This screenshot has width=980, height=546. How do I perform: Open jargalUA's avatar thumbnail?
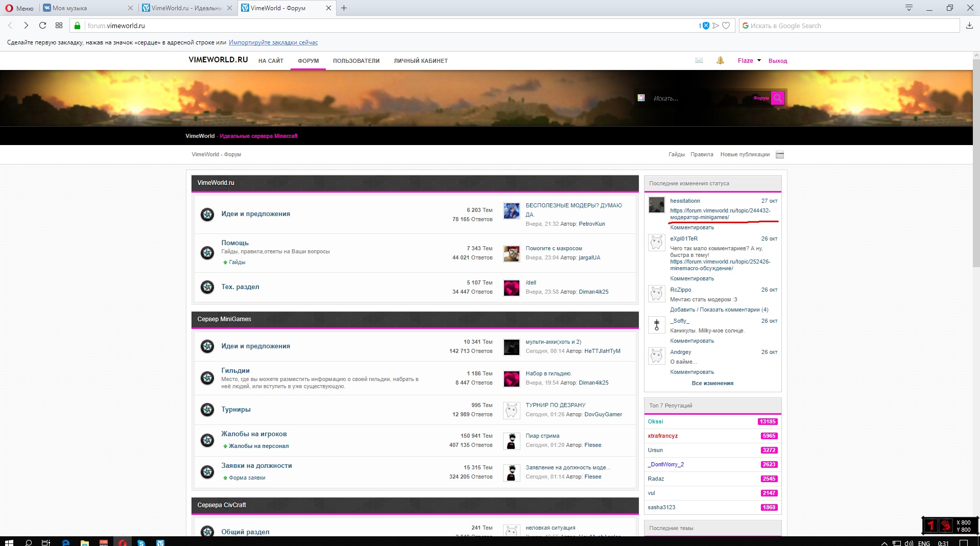[511, 253]
